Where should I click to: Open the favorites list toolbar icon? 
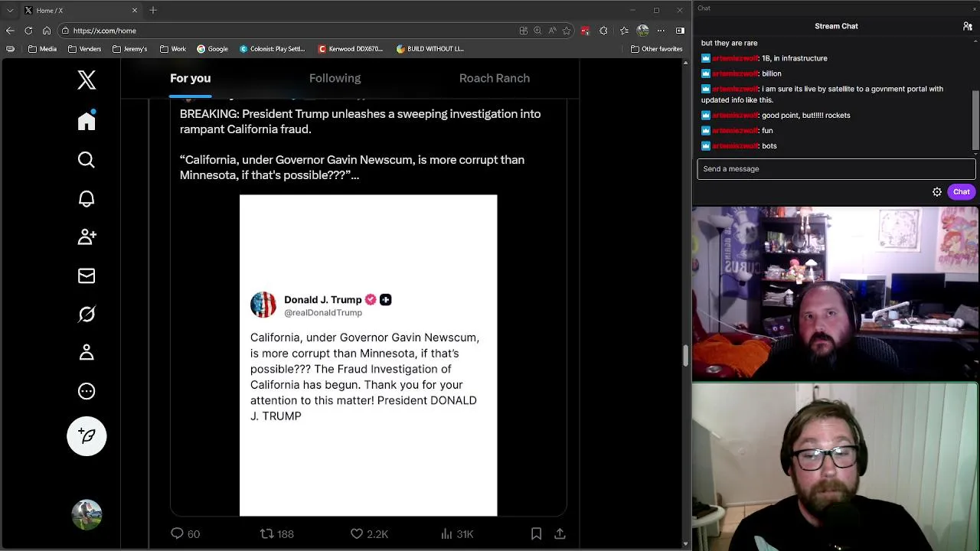(624, 31)
